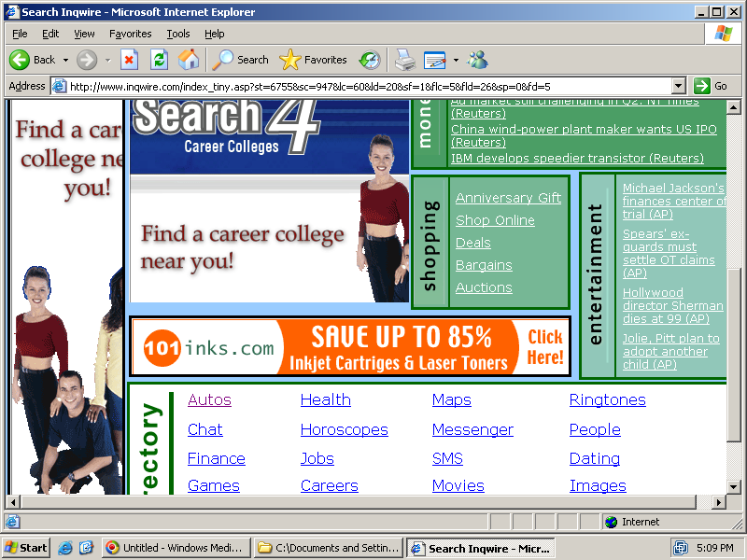Click the Edit page toolbar icon
747x560 pixels.
point(434,60)
